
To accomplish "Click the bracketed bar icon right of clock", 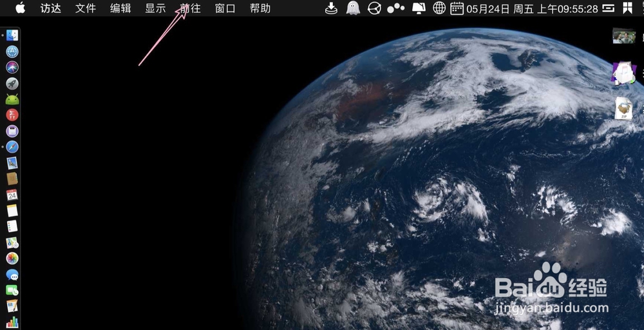I will tap(609, 8).
